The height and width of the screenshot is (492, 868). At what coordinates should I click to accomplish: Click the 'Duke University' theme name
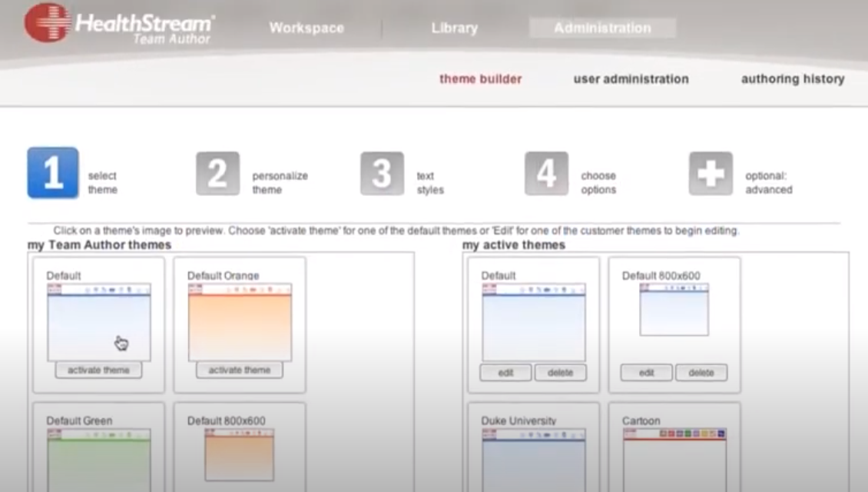(518, 421)
